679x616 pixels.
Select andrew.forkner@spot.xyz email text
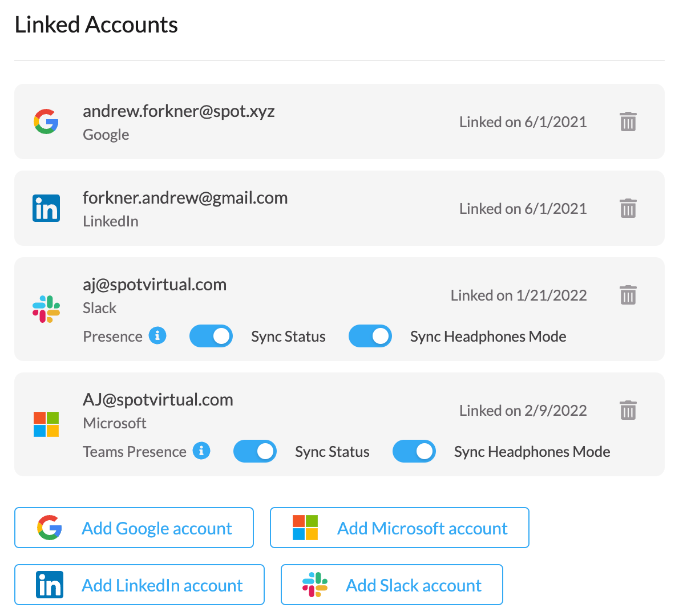tap(179, 111)
